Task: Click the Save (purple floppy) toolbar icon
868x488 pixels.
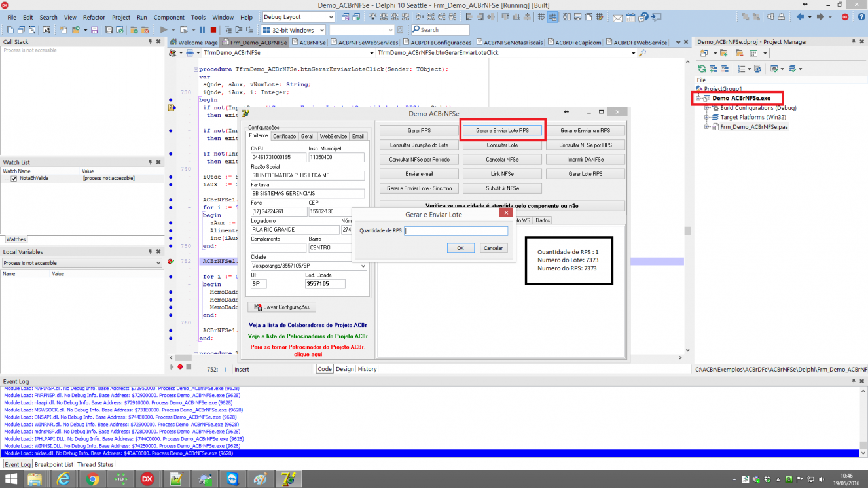Action: pyautogui.click(x=94, y=30)
